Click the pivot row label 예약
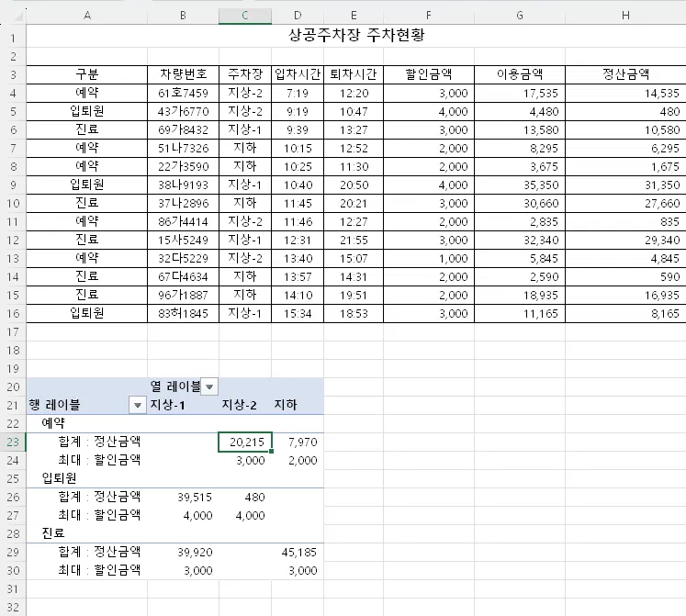This screenshot has height=616, width=686. point(53,423)
